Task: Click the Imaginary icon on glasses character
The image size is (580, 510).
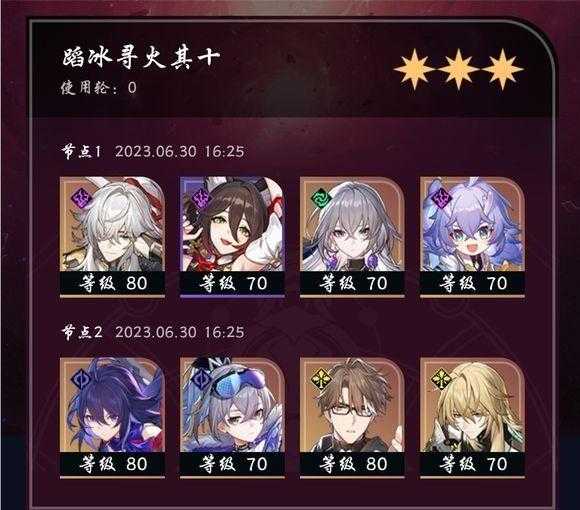Action: tap(321, 379)
